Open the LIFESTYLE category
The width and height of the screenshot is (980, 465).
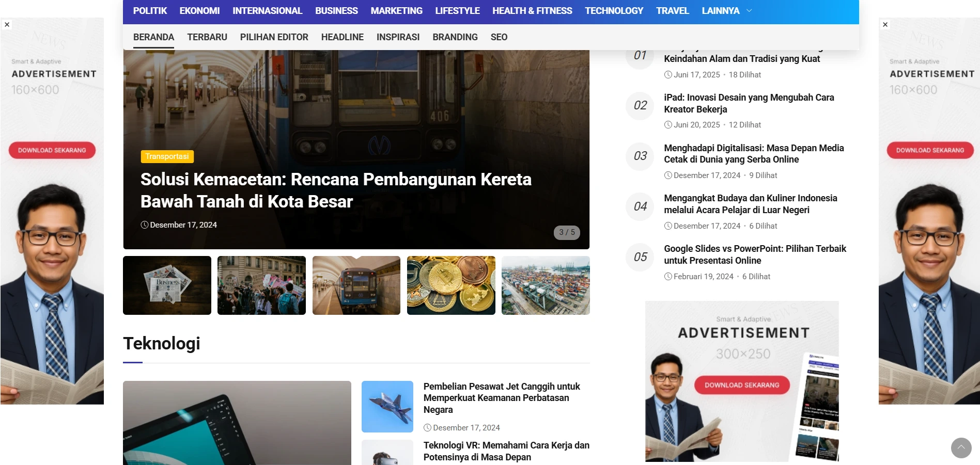[x=457, y=11]
